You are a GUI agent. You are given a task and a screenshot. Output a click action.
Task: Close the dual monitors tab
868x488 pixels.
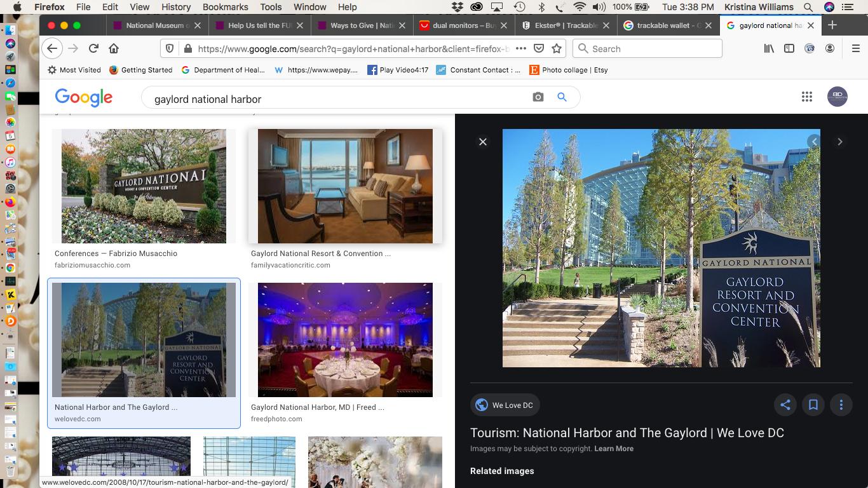[504, 25]
